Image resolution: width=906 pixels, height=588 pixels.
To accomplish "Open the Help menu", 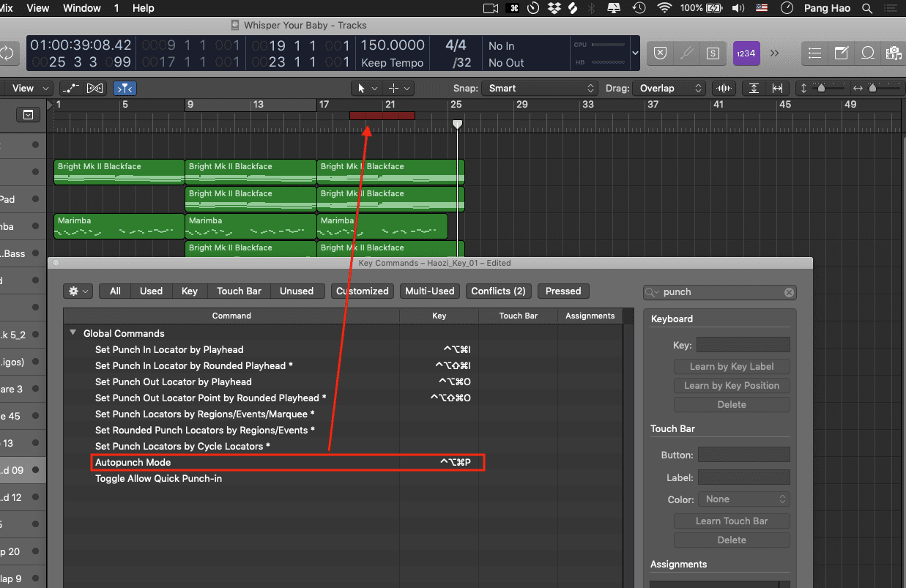I will click(x=144, y=8).
